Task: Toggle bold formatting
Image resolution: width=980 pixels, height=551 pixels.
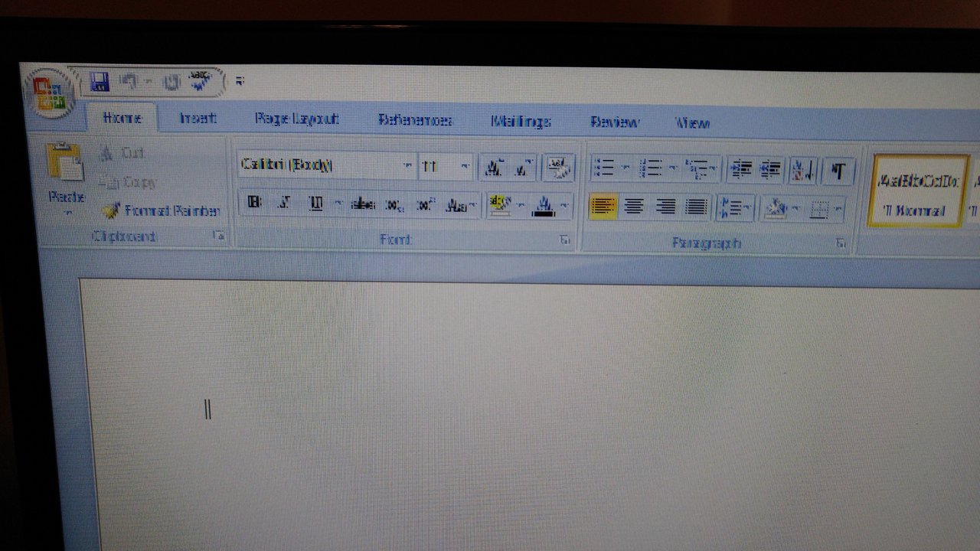Action: [255, 203]
